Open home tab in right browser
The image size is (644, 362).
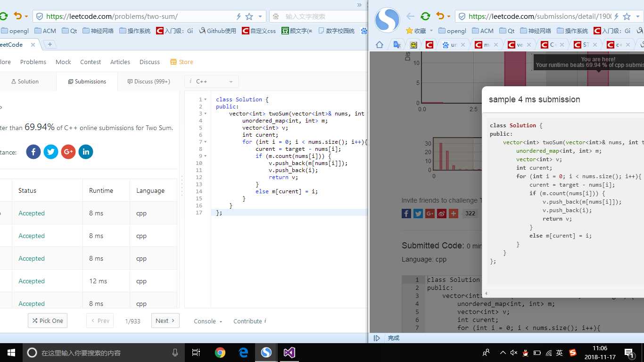pyautogui.click(x=380, y=45)
